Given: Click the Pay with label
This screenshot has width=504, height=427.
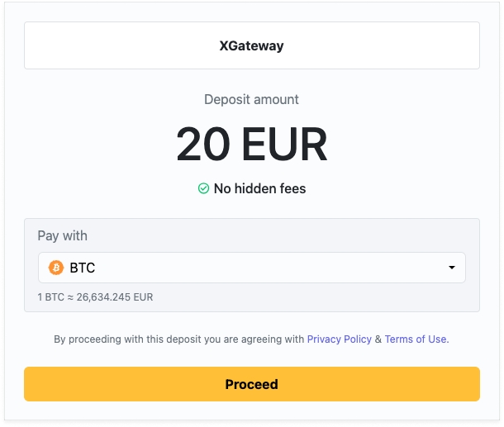Looking at the screenshot, I should (63, 236).
